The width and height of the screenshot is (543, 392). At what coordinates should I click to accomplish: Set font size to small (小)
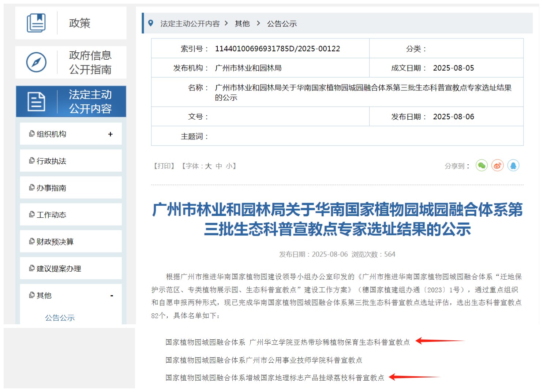coord(229,166)
